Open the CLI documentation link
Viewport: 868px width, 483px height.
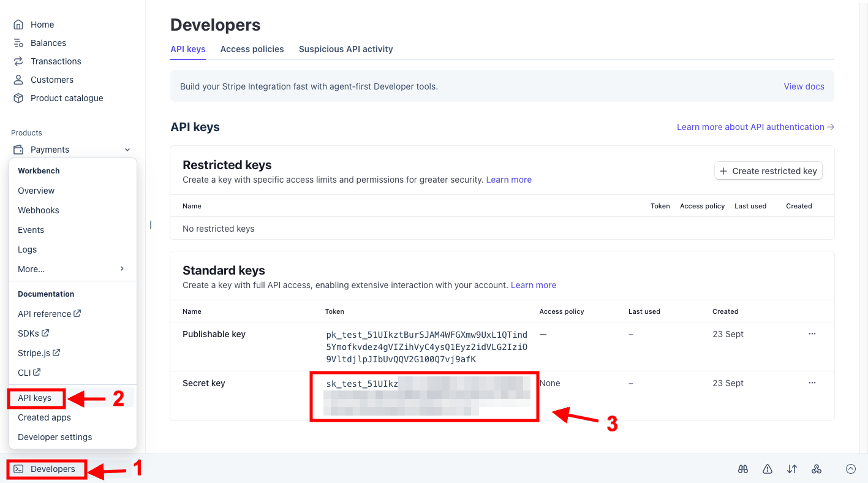pyautogui.click(x=29, y=373)
